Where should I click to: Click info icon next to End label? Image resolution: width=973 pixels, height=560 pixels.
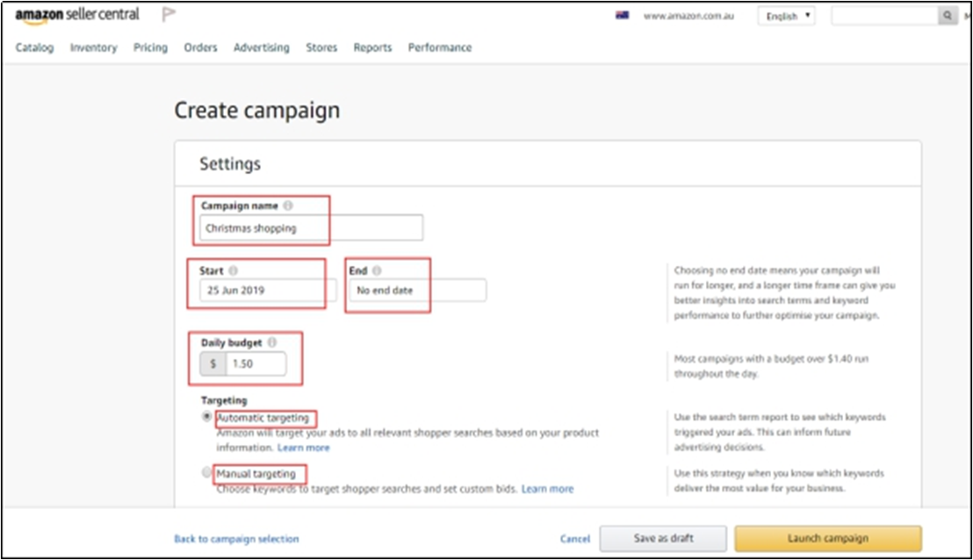coord(377,271)
